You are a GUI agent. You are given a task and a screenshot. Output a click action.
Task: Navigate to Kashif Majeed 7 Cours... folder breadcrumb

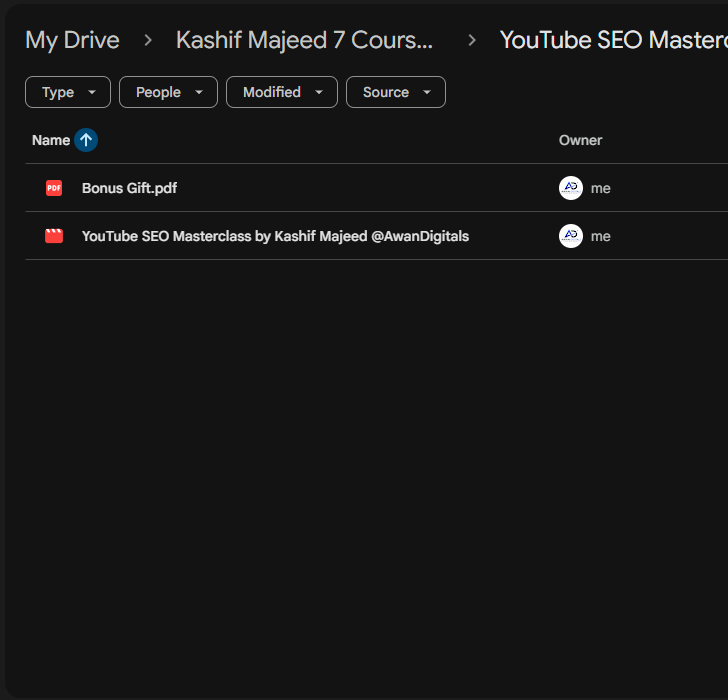pos(304,40)
